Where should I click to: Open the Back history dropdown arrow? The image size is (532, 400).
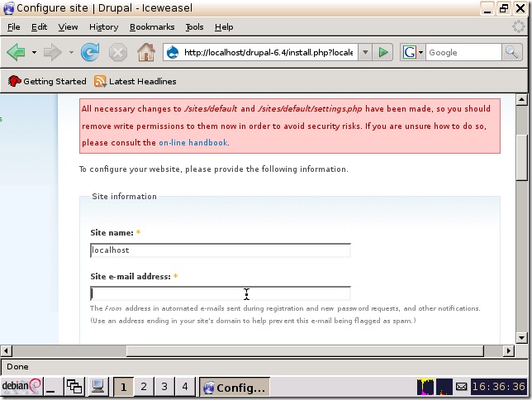click(34, 52)
